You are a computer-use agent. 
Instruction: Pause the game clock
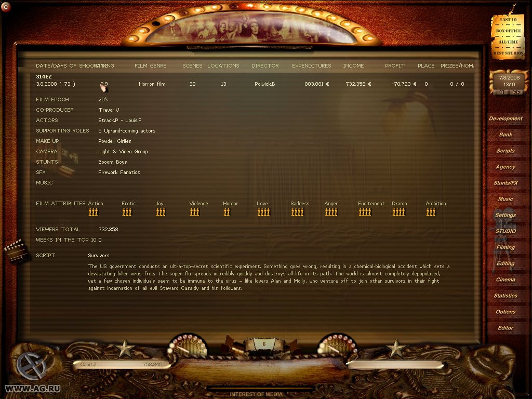501,92
